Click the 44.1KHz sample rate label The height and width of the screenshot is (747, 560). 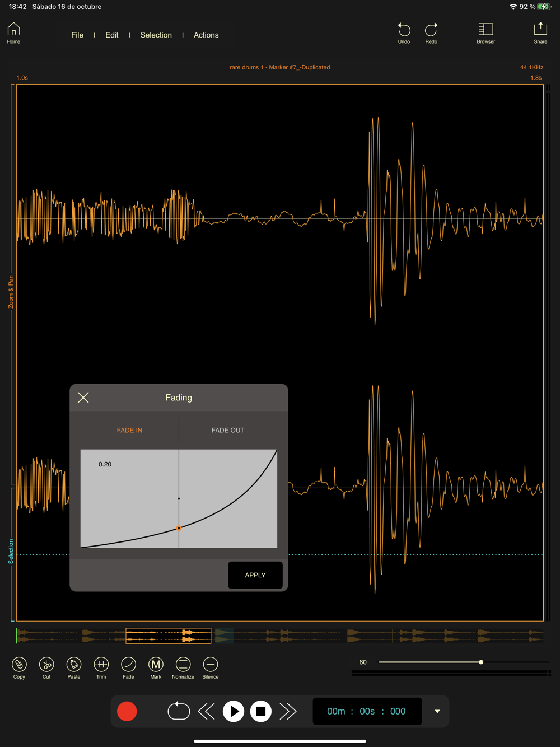[x=531, y=67]
